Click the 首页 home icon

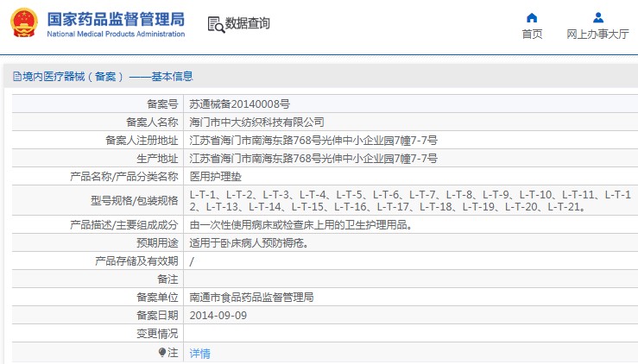(532, 17)
